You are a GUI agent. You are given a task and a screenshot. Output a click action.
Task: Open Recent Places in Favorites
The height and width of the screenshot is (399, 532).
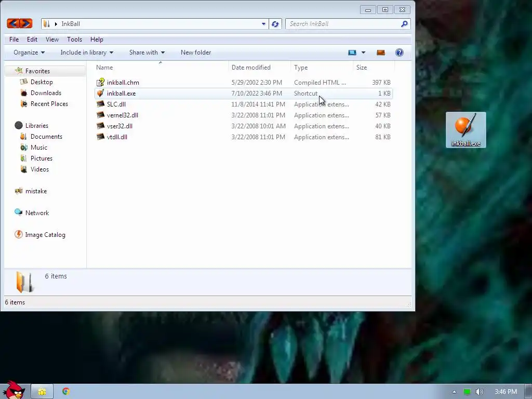click(x=49, y=103)
